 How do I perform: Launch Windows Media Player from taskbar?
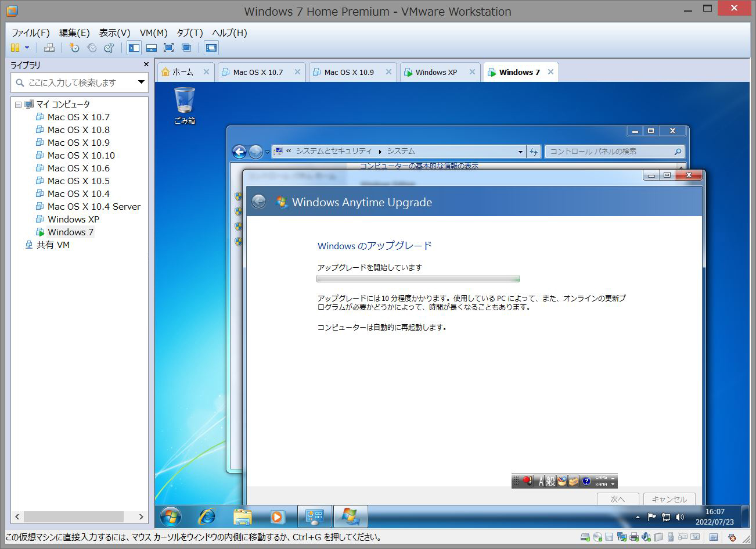coord(277,516)
